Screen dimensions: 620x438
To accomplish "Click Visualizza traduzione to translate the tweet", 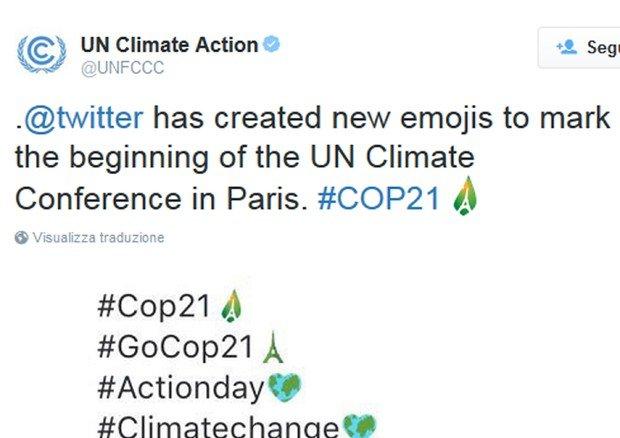I will pos(98,239).
